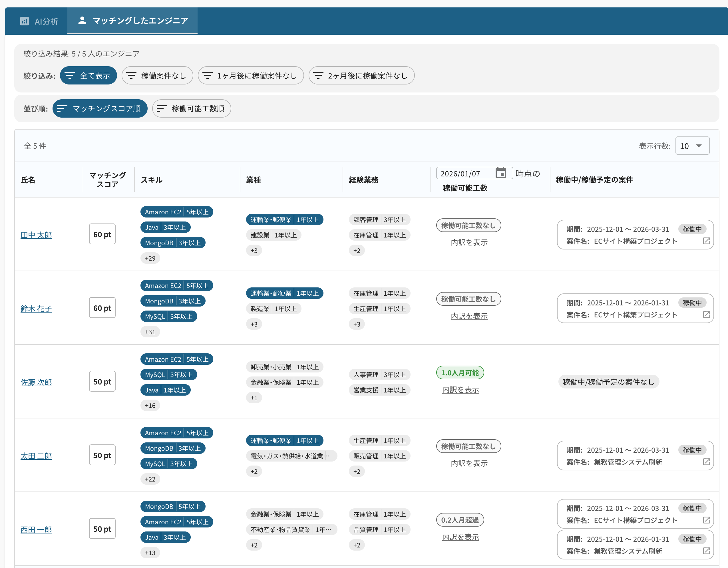
Task: Open the 表示行数 dropdown showing 10
Action: (x=692, y=146)
